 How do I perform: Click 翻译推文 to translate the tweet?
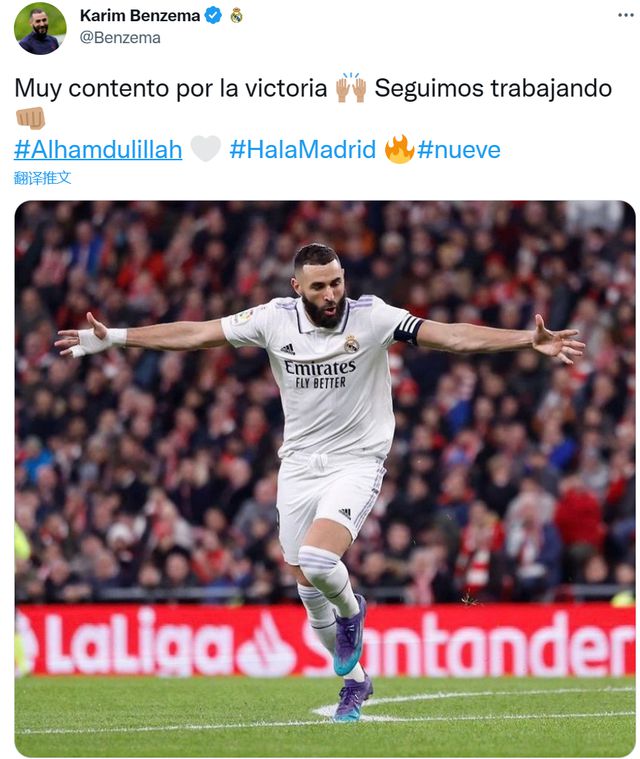coord(43,178)
